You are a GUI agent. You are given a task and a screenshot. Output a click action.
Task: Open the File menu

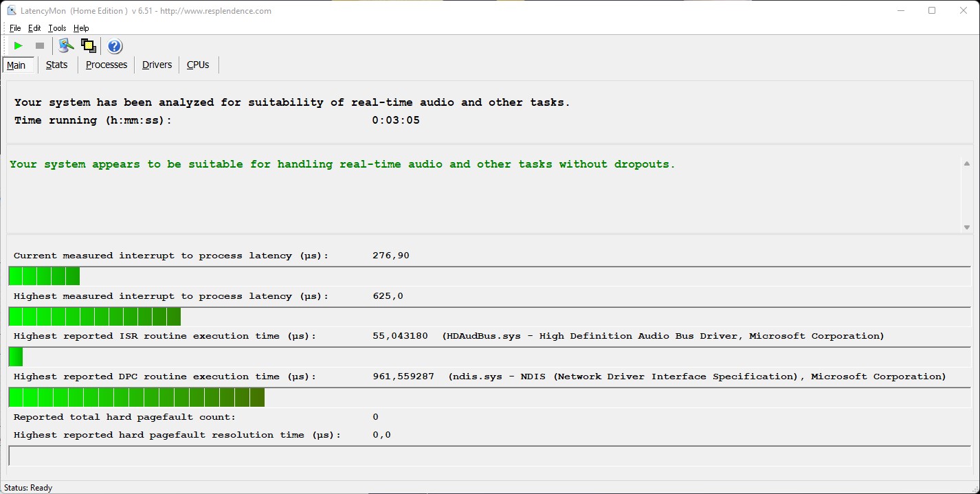[x=15, y=28]
